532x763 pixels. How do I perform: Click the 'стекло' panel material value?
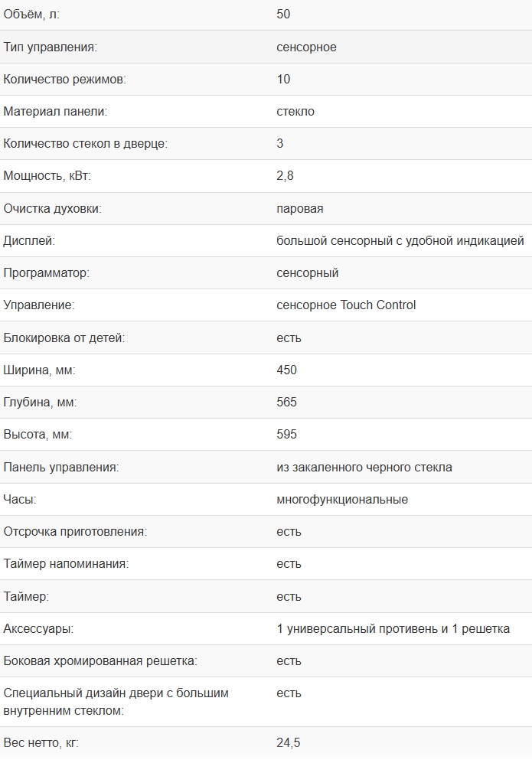[295, 112]
